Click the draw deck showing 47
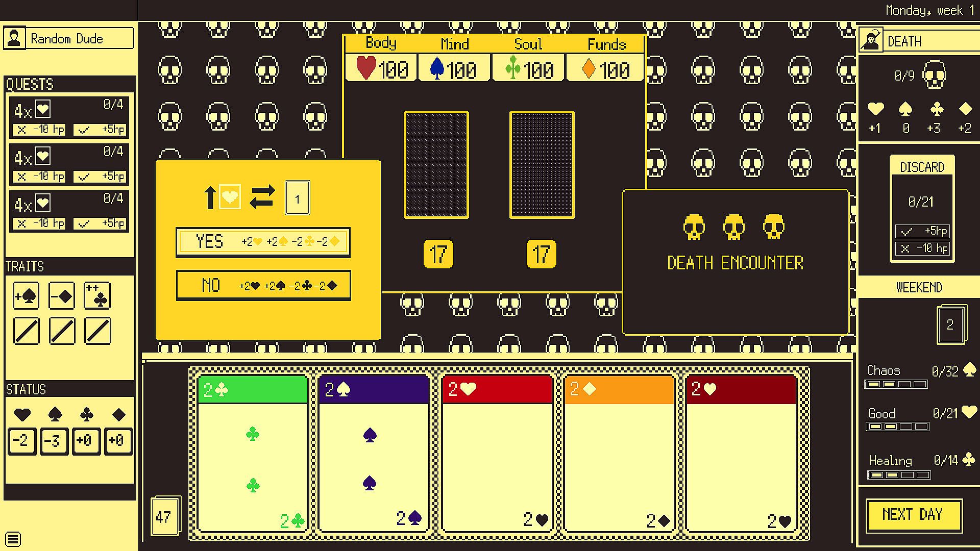Viewport: 980px width, 551px height. coord(165,516)
